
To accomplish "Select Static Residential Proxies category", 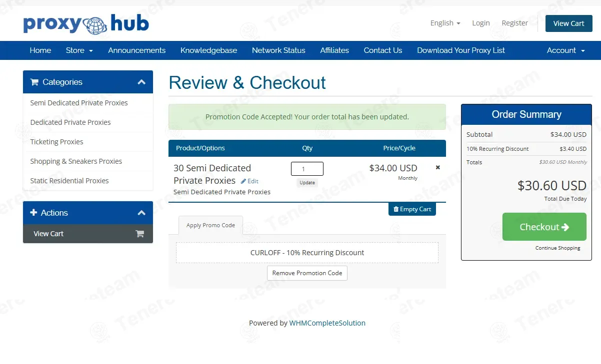I will point(88,181).
